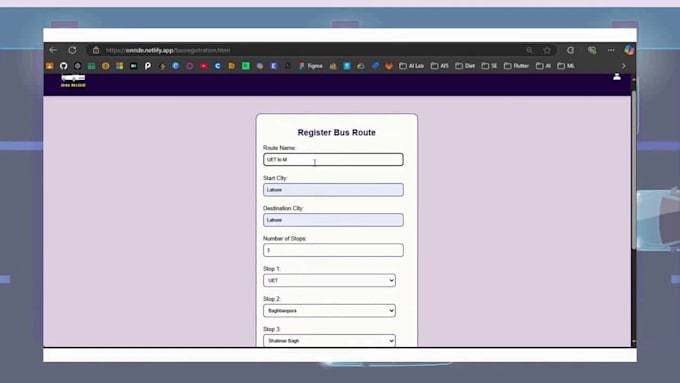Open the Stop 2 dropdown
Screen dimensions: 680x383
tap(329, 311)
